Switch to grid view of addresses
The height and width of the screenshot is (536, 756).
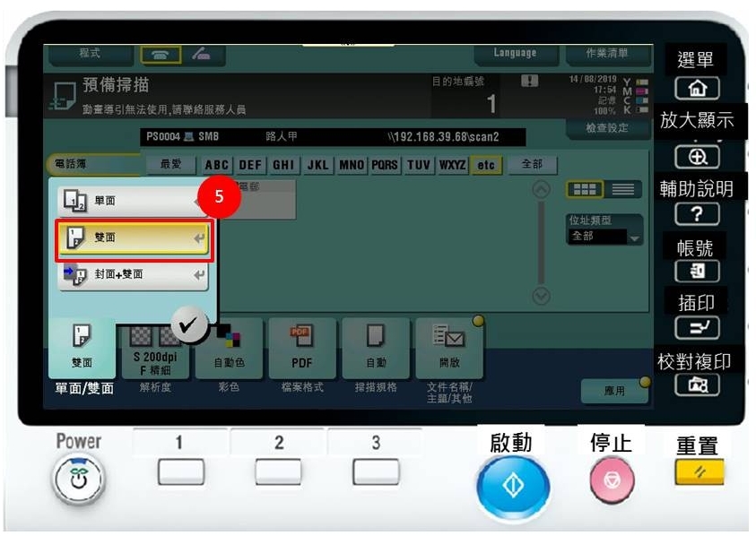(586, 190)
